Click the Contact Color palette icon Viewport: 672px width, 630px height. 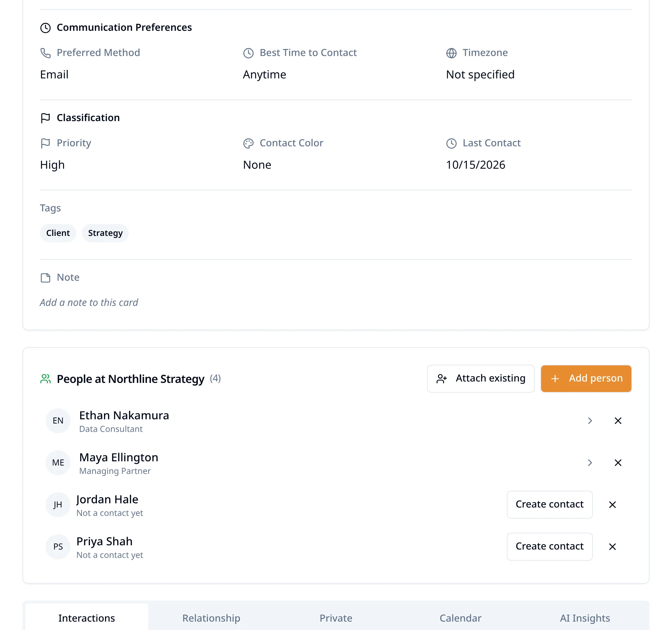coord(248,143)
